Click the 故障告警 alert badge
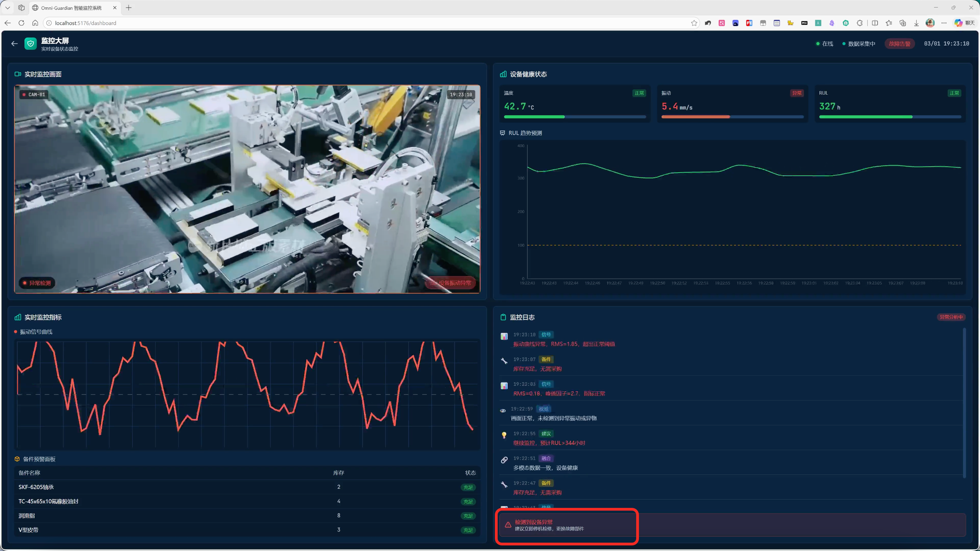 coord(899,44)
